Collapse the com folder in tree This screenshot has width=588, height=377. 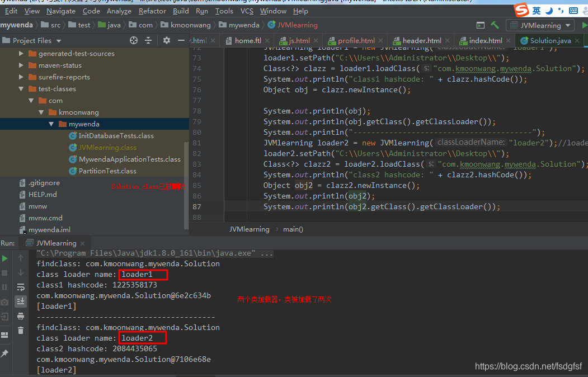[31, 101]
